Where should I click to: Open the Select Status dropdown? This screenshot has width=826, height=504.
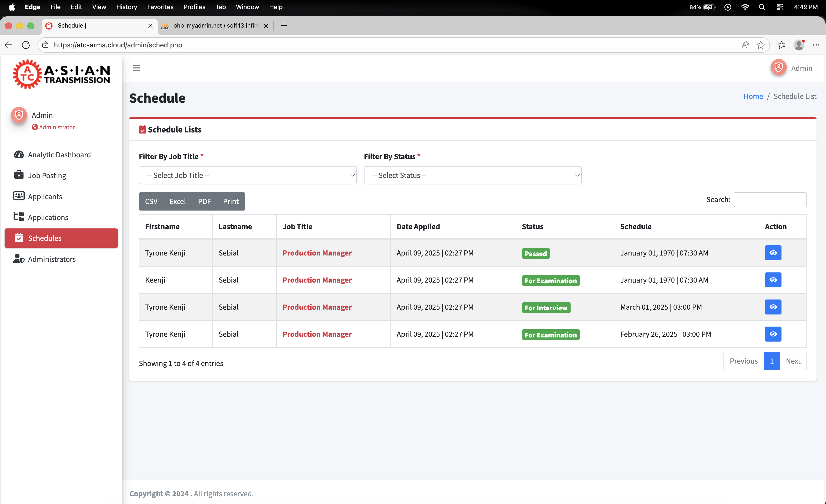tap(472, 175)
